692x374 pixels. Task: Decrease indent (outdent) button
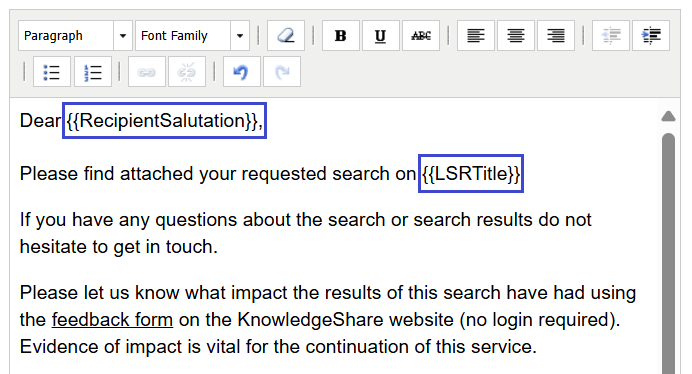click(x=611, y=35)
